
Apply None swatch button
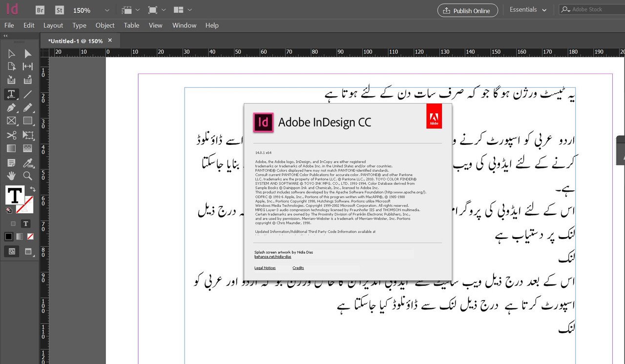coord(30,236)
